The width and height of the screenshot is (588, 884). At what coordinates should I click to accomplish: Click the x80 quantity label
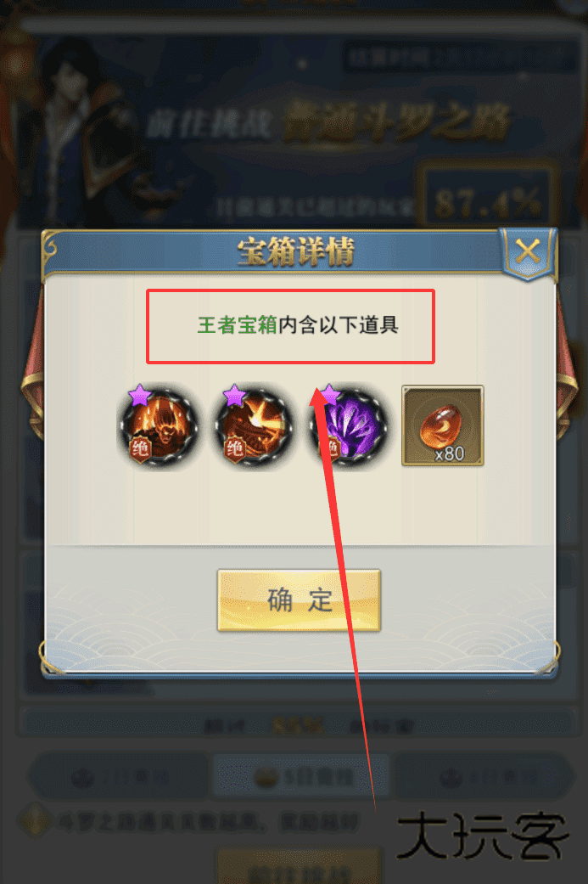click(450, 453)
